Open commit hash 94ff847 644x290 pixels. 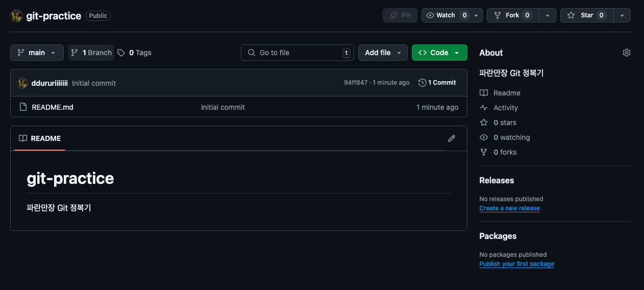(356, 83)
